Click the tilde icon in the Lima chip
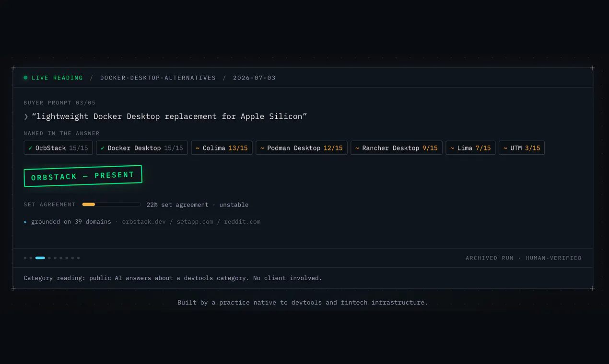The width and height of the screenshot is (609, 364). pos(452,148)
